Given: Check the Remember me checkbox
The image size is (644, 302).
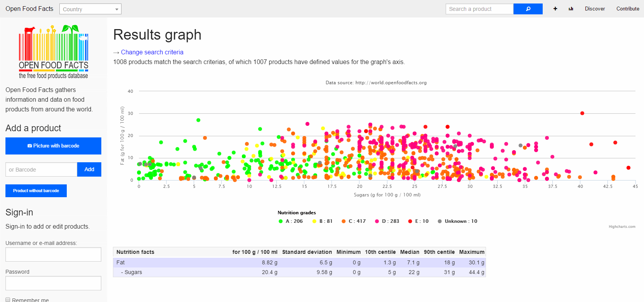Looking at the screenshot, I should (8, 300).
